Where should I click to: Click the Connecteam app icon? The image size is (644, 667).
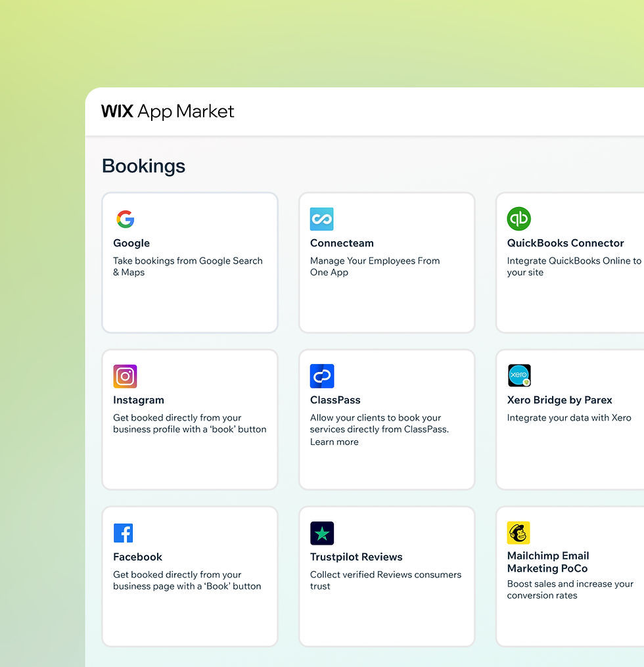[x=321, y=219]
